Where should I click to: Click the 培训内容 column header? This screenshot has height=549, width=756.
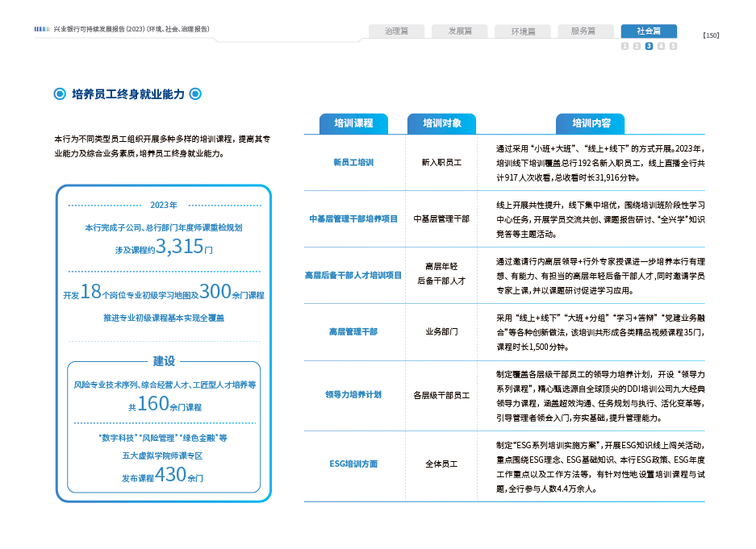pyautogui.click(x=591, y=123)
